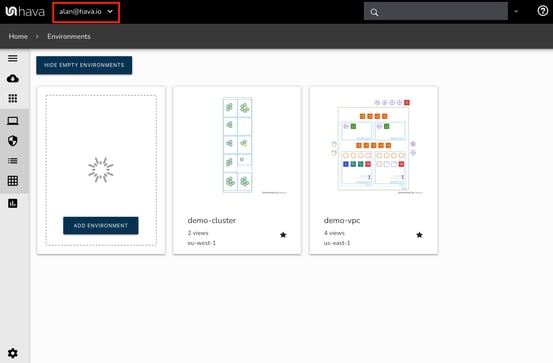Toggle favorite star on demo-vpc

click(x=419, y=235)
